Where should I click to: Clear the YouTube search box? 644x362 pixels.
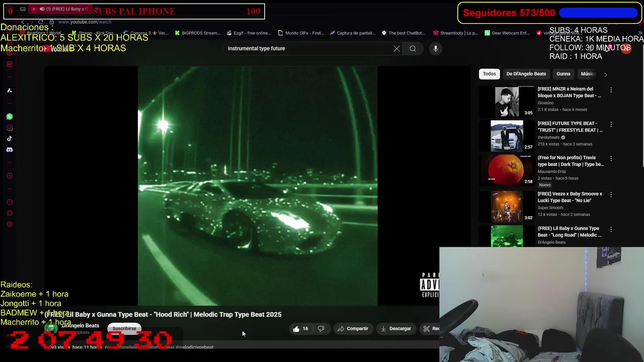(x=396, y=48)
